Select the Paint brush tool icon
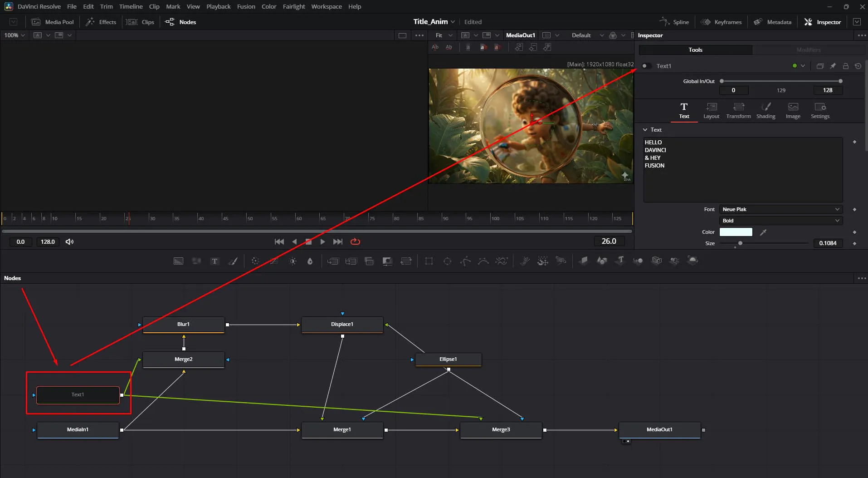 click(x=233, y=261)
